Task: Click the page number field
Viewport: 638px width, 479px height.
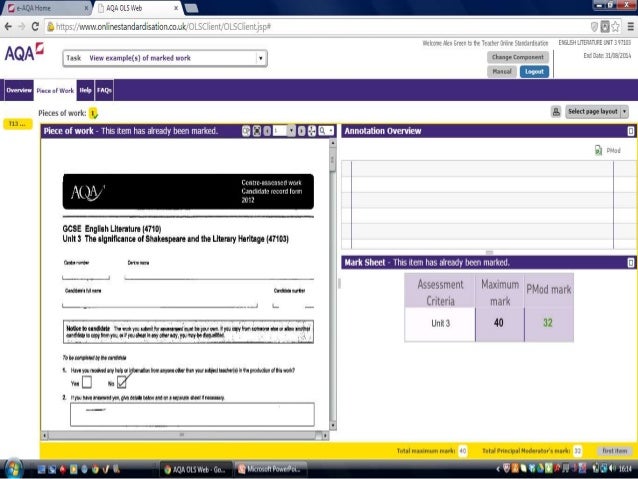Action: click(280, 131)
